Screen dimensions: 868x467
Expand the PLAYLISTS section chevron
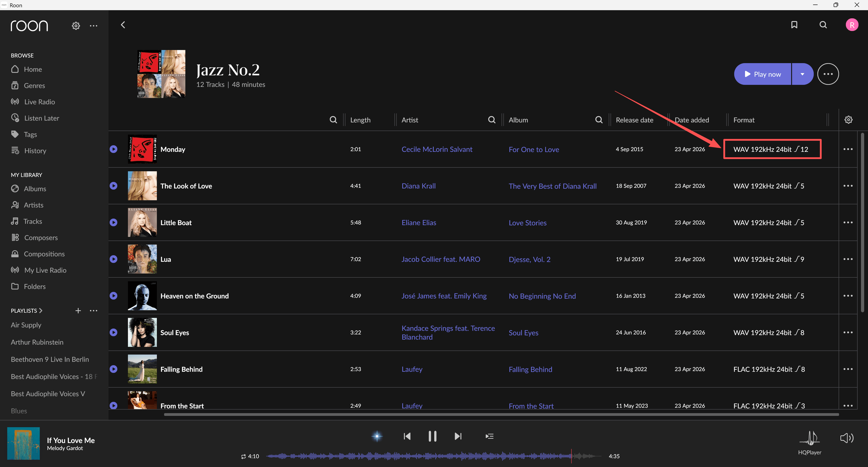(x=41, y=311)
